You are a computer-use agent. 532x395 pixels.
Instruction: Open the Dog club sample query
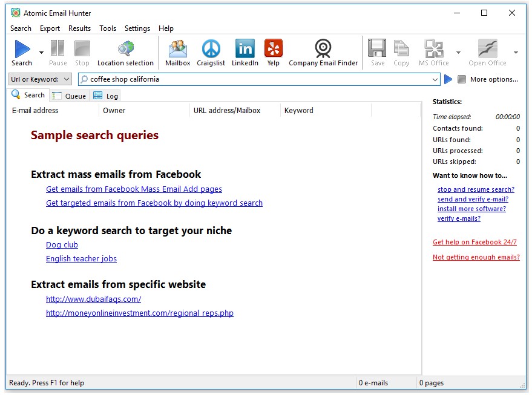click(x=62, y=244)
